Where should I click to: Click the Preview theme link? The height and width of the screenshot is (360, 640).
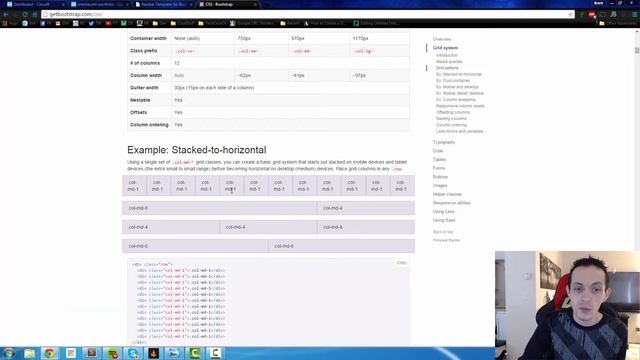click(x=446, y=240)
